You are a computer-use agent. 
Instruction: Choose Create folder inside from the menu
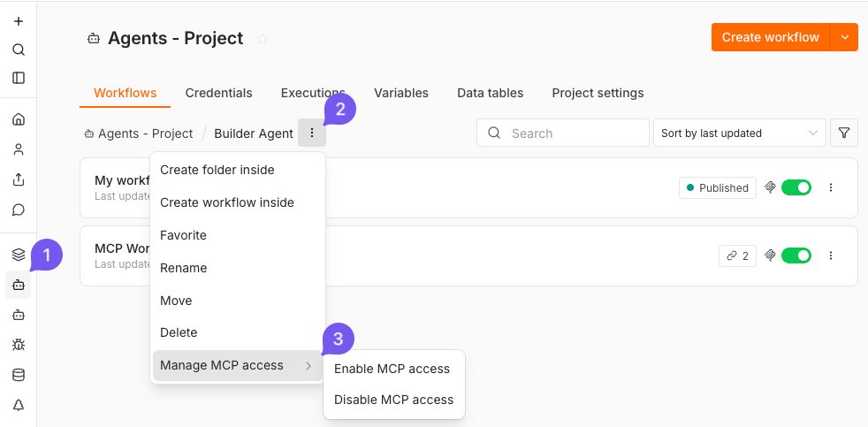(238, 170)
